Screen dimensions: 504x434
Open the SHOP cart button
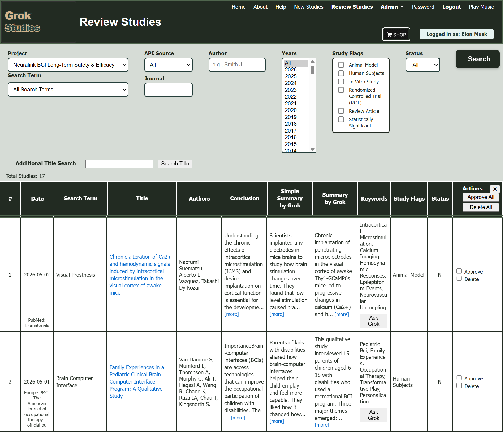tap(396, 35)
